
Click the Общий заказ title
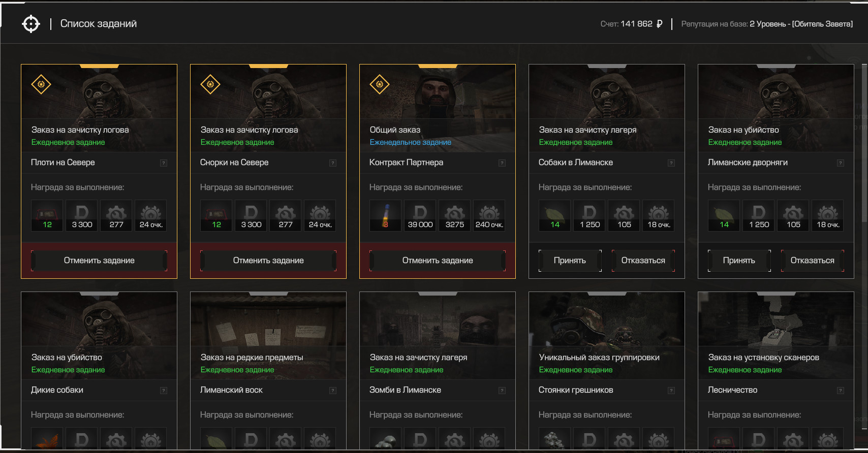click(x=395, y=130)
